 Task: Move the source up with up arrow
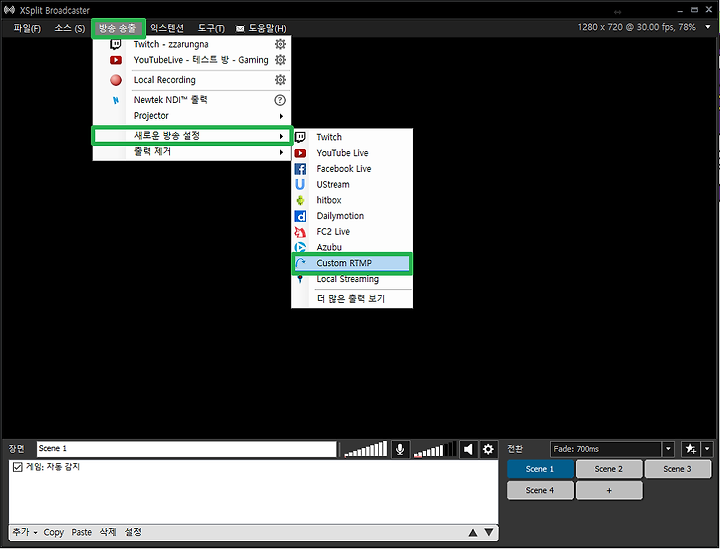[x=473, y=532]
